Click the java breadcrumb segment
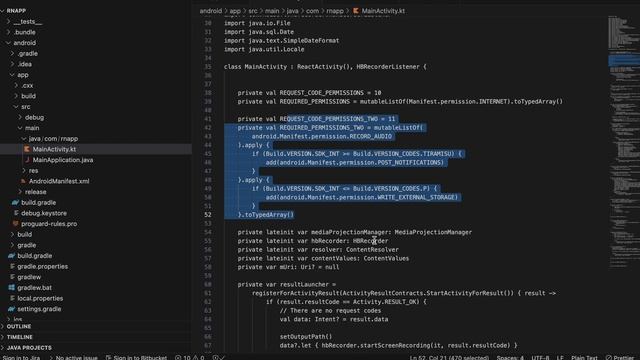The image size is (640, 360). (x=292, y=11)
